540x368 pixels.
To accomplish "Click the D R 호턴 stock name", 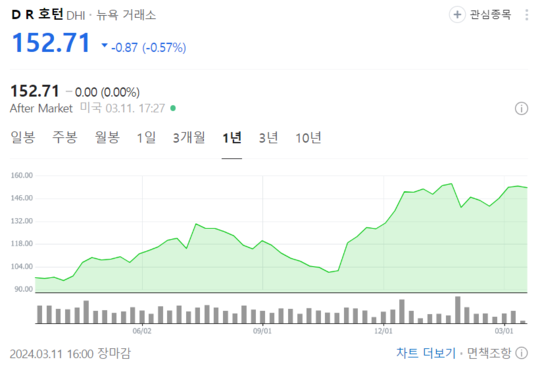I will (37, 14).
